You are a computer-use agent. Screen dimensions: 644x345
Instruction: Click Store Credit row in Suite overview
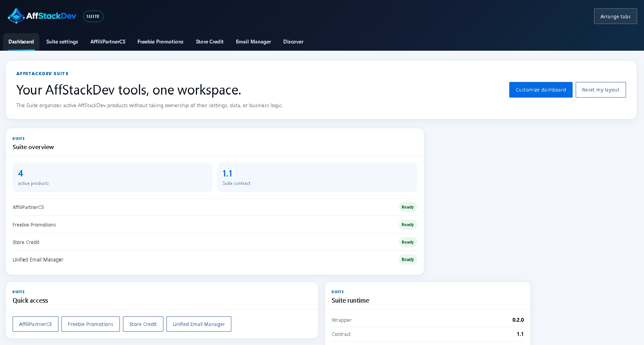pos(215,242)
